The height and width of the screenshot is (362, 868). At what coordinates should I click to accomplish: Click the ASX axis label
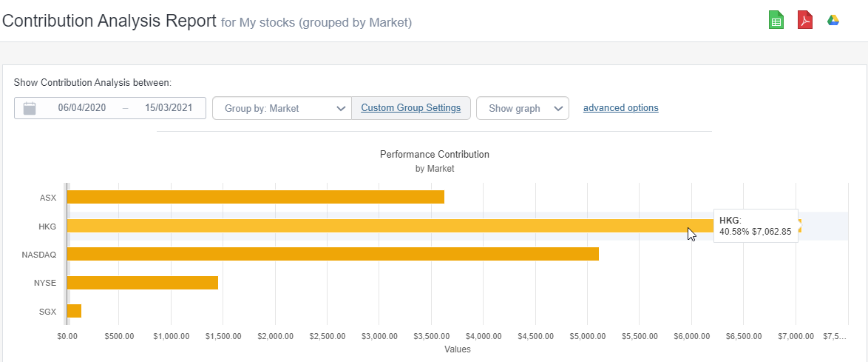[49, 198]
